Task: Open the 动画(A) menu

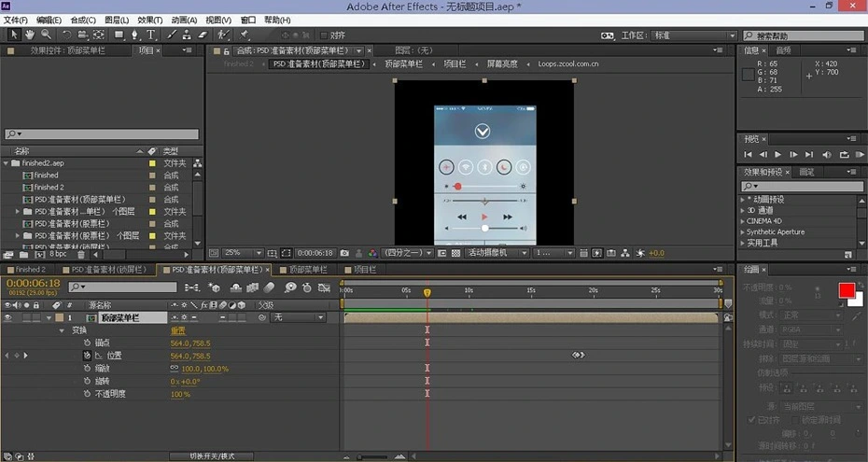Action: pyautogui.click(x=184, y=20)
